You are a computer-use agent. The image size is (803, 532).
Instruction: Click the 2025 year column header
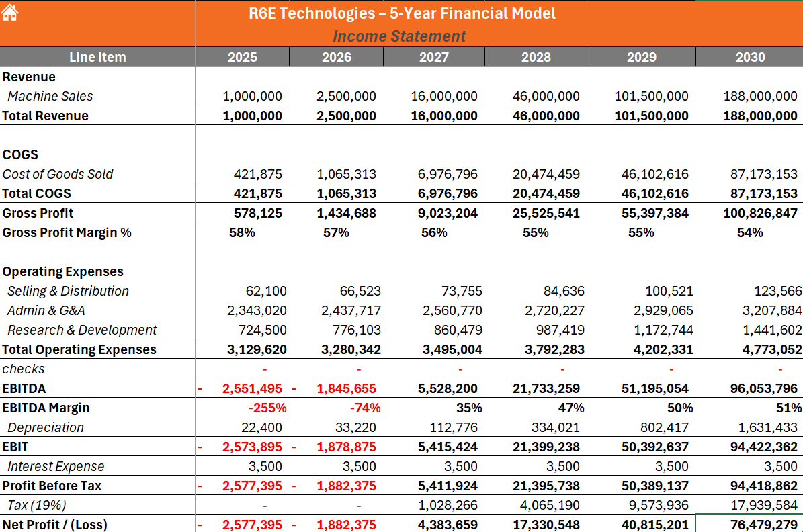coord(242,57)
